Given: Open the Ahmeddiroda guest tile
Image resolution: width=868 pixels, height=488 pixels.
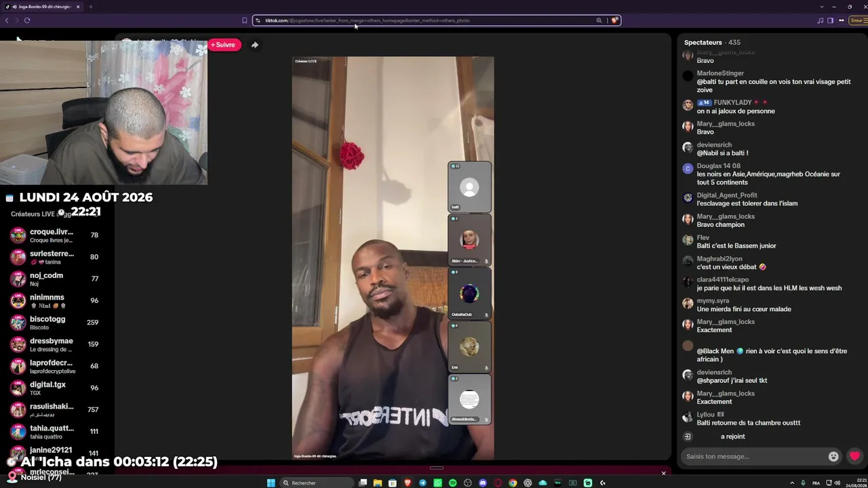Looking at the screenshot, I should pos(469,400).
